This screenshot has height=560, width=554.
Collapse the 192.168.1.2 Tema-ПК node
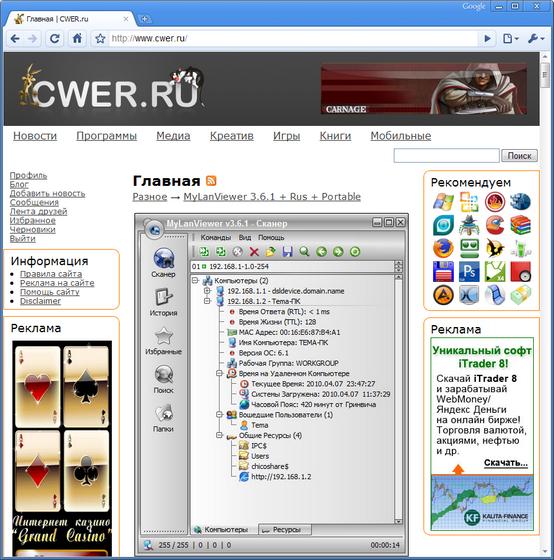[x=208, y=301]
